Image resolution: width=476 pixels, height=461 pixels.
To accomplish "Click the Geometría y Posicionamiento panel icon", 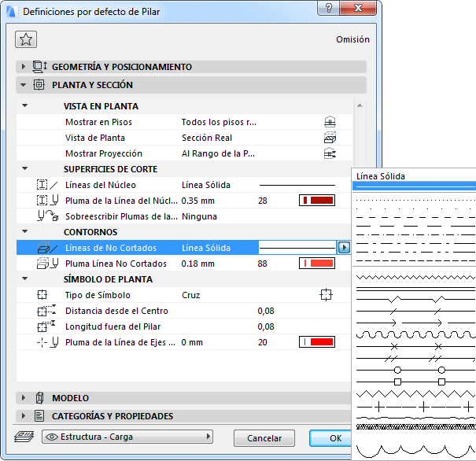I will (39, 67).
